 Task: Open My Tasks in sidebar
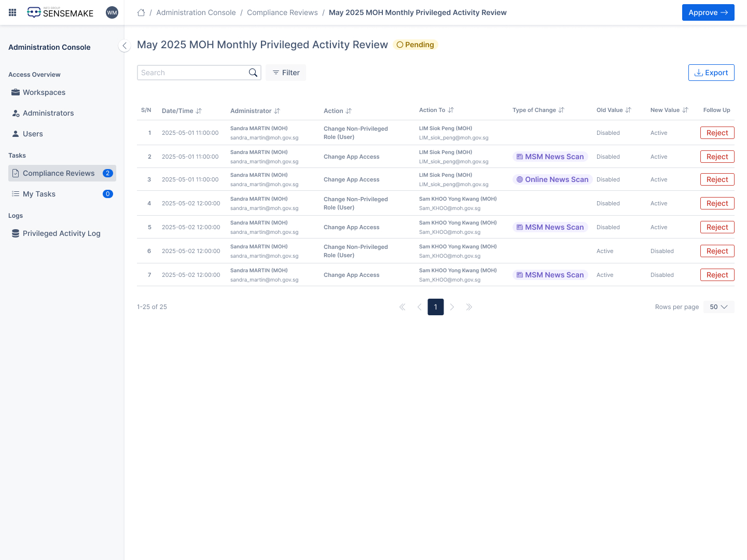click(x=39, y=194)
